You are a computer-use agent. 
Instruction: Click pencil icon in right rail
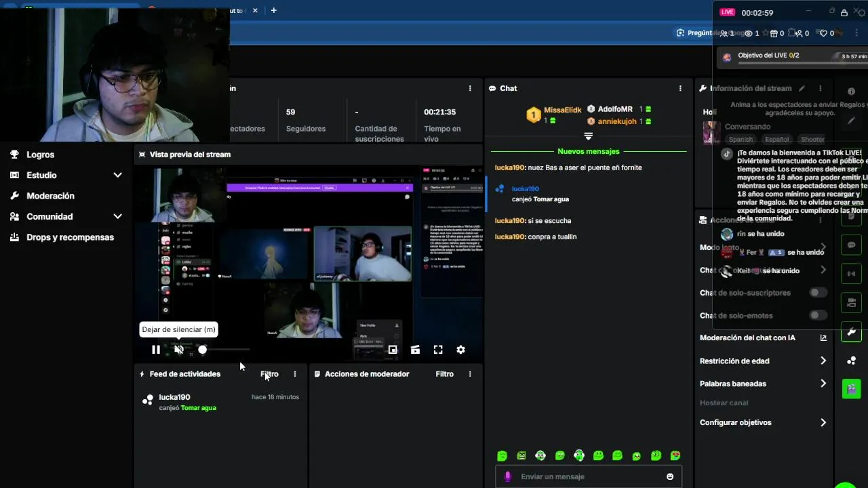tap(851, 121)
